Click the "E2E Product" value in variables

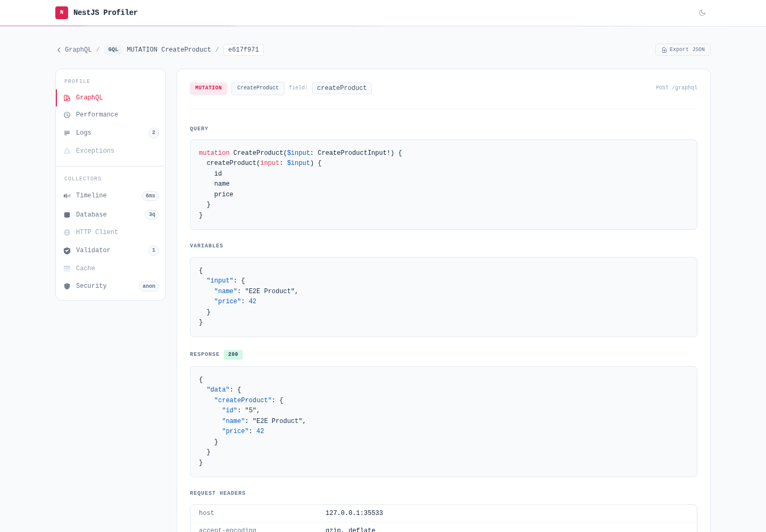coord(270,292)
